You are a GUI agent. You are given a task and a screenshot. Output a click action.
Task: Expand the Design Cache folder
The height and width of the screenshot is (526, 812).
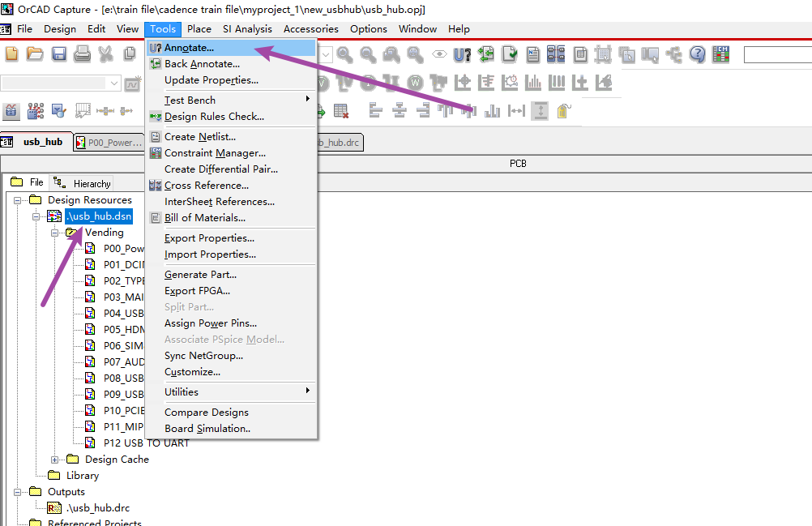54,460
